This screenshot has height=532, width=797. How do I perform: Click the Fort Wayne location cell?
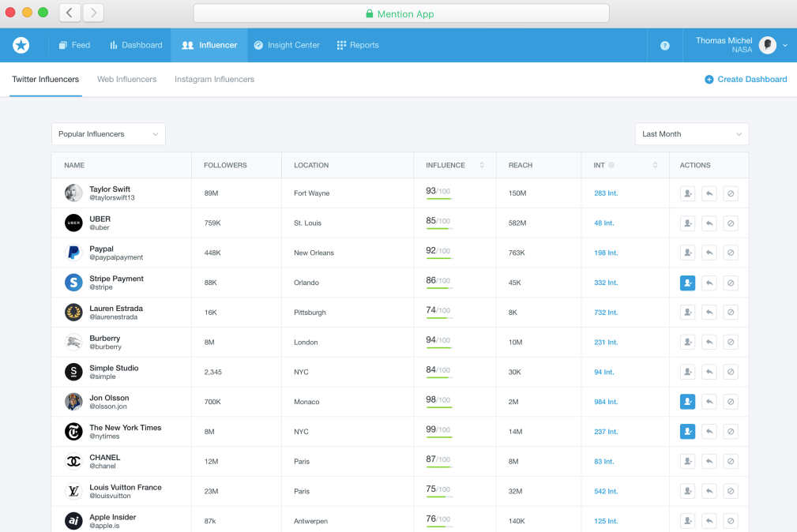311,193
